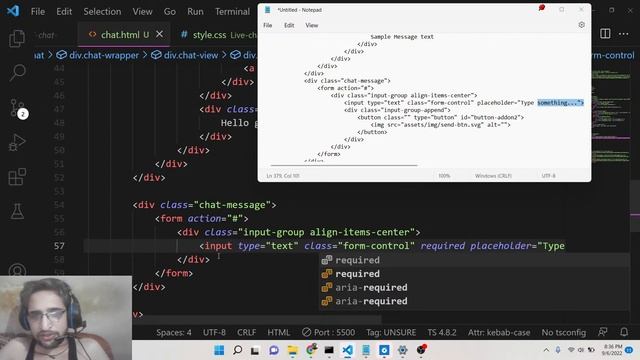Viewport: 640px width, 360px height.
Task: Open Chrome from the taskbar
Action: point(311,350)
